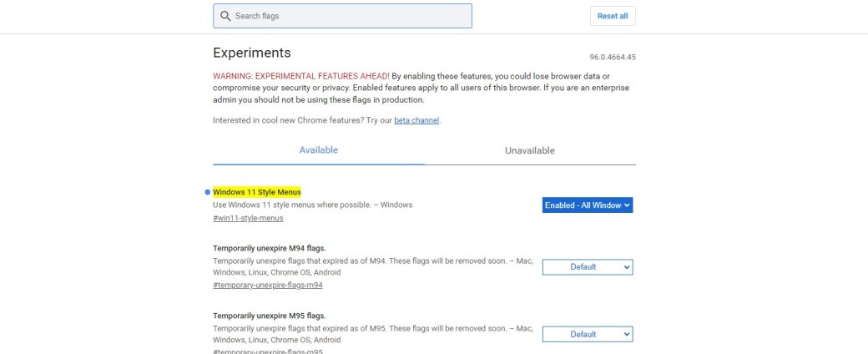Click the WARNING: EXPERIMENTAL FEATURES AHEAD text
The height and width of the screenshot is (354, 868).
click(x=301, y=76)
